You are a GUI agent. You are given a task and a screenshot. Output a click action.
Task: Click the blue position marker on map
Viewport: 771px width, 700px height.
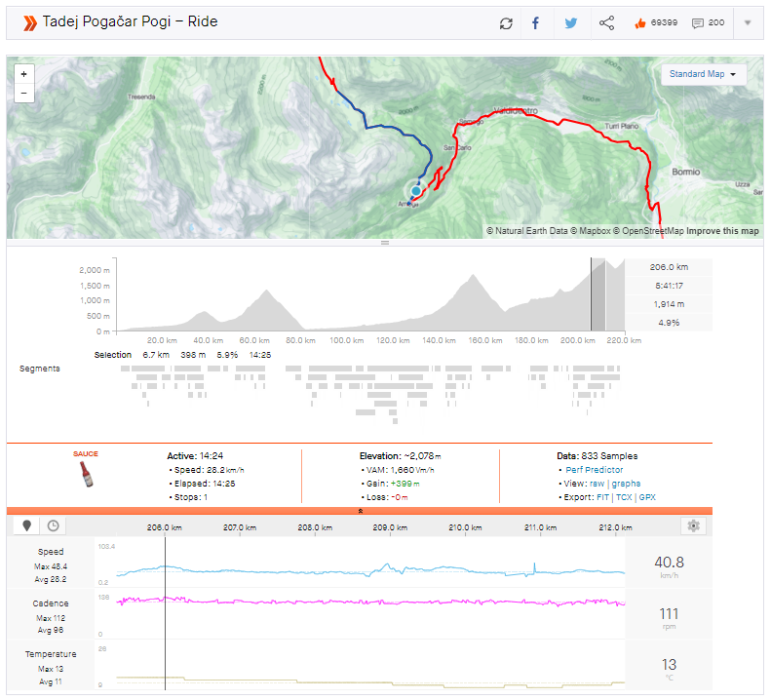coord(416,192)
